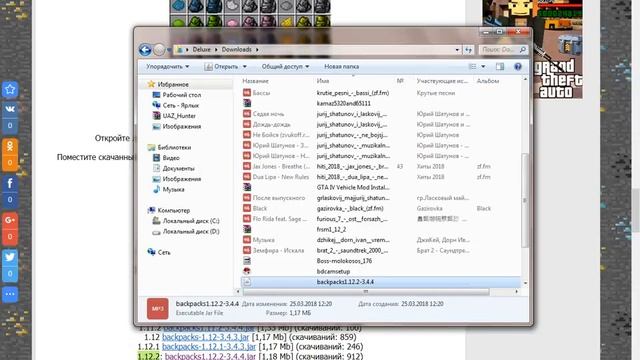
Task: Click the frsm1_12_2 archive icon
Action: click(247, 229)
